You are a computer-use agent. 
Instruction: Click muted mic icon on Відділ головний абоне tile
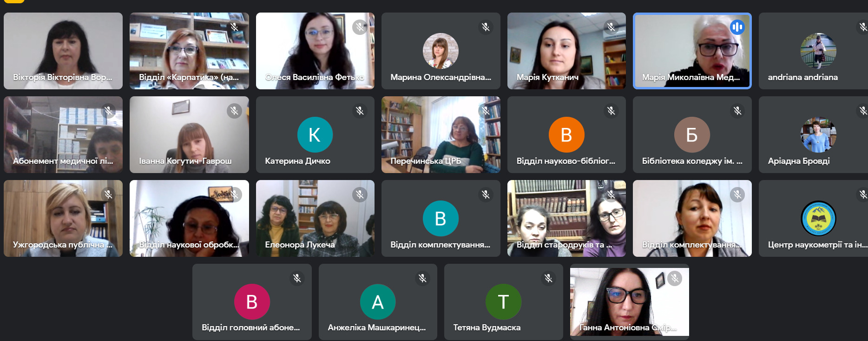297,278
